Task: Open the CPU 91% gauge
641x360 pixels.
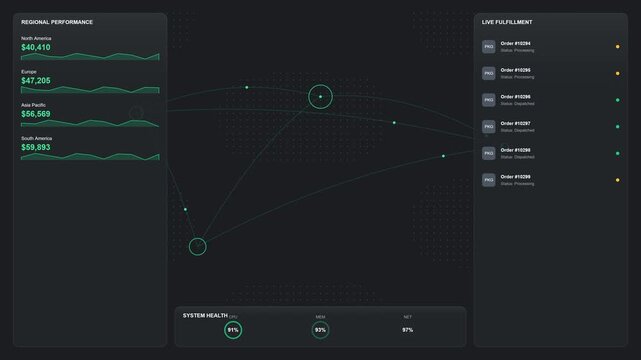Action: click(x=233, y=330)
